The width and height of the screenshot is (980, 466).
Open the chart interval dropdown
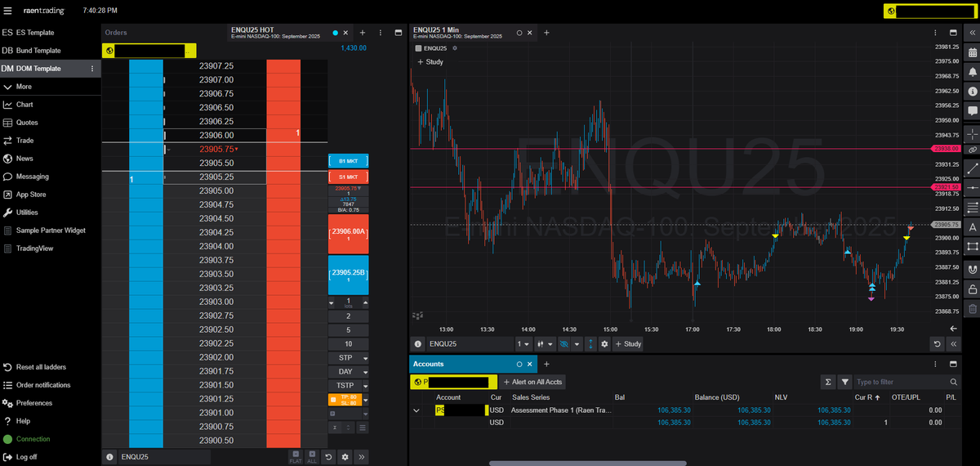[523, 344]
